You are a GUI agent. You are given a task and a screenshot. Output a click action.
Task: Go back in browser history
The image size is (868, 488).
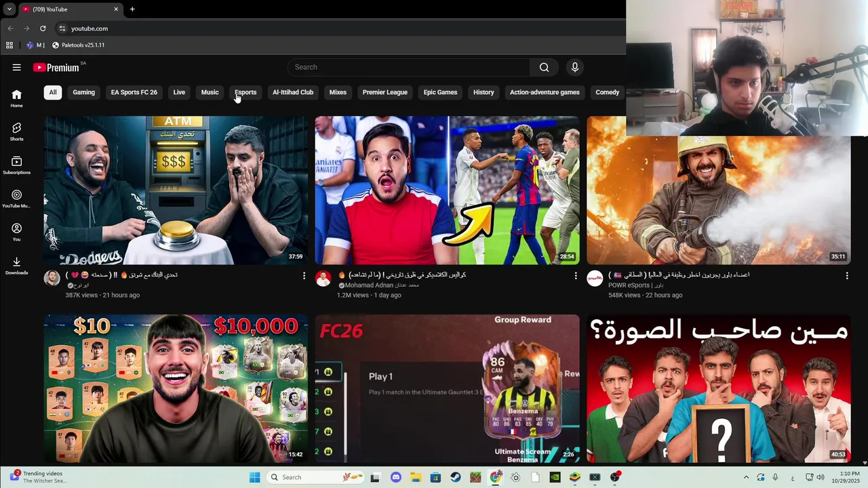(10, 28)
